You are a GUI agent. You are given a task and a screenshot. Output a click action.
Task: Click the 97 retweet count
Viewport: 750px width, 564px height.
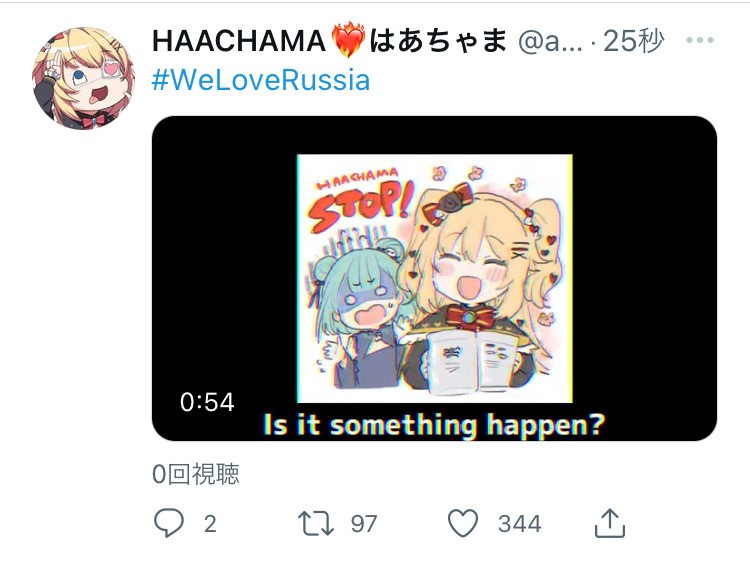[364, 524]
